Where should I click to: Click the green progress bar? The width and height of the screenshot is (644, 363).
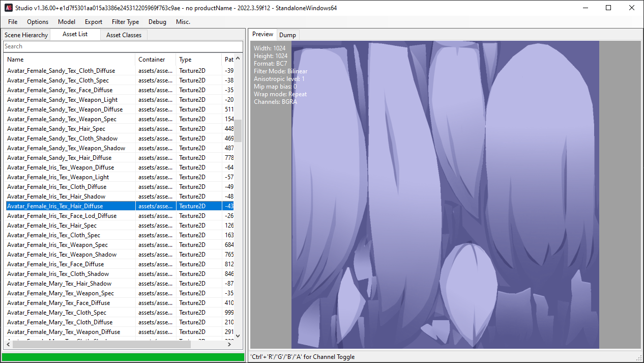pyautogui.click(x=123, y=357)
